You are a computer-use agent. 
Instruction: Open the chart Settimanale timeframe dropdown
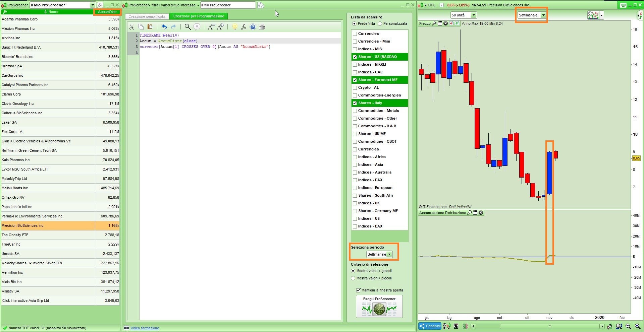pos(543,15)
